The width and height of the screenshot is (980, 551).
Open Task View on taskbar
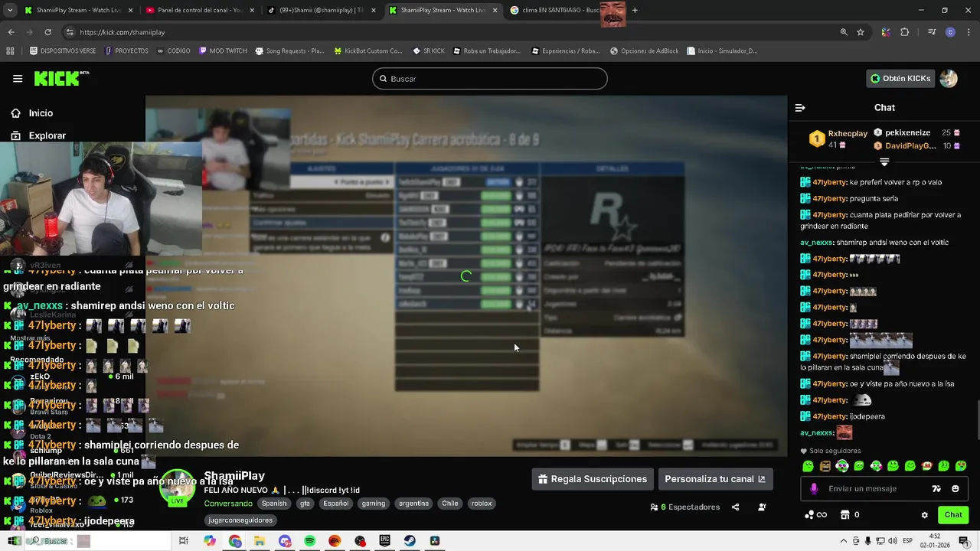pos(184,541)
